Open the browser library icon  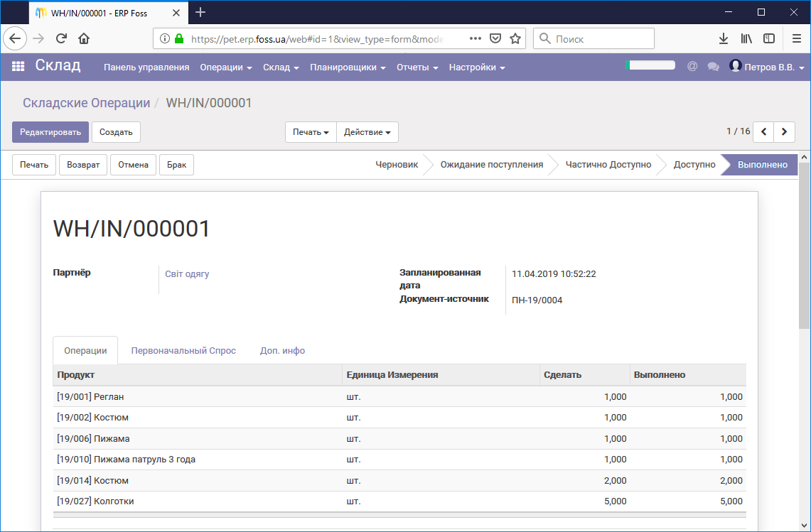[746, 39]
